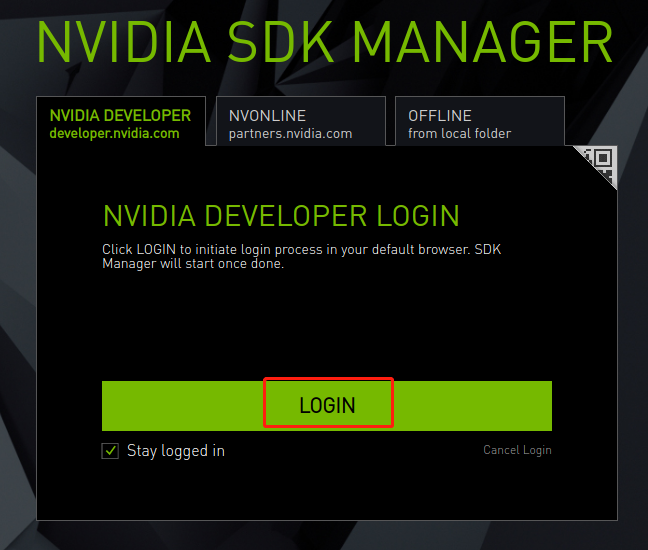This screenshot has height=550, width=648.
Task: Click 'from local folder' under OFFLINE
Action: click(459, 133)
